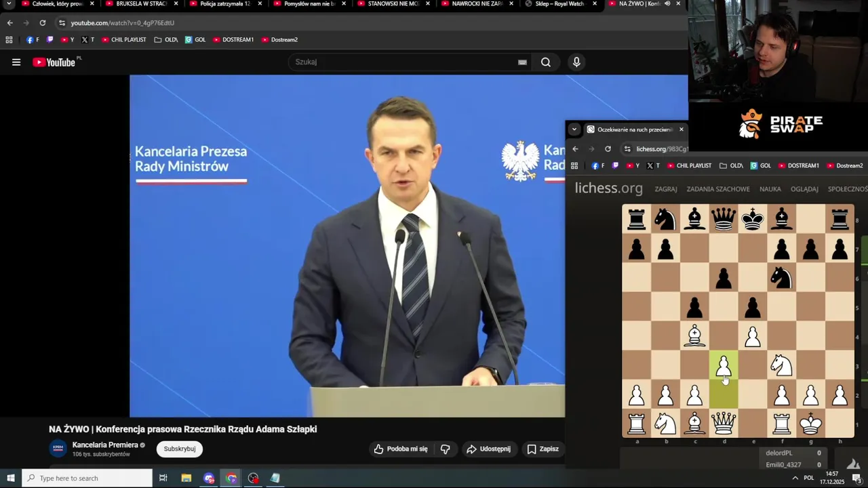The height and width of the screenshot is (488, 868).
Task: Open the Kancelaria Premiera channel link
Action: (104, 445)
